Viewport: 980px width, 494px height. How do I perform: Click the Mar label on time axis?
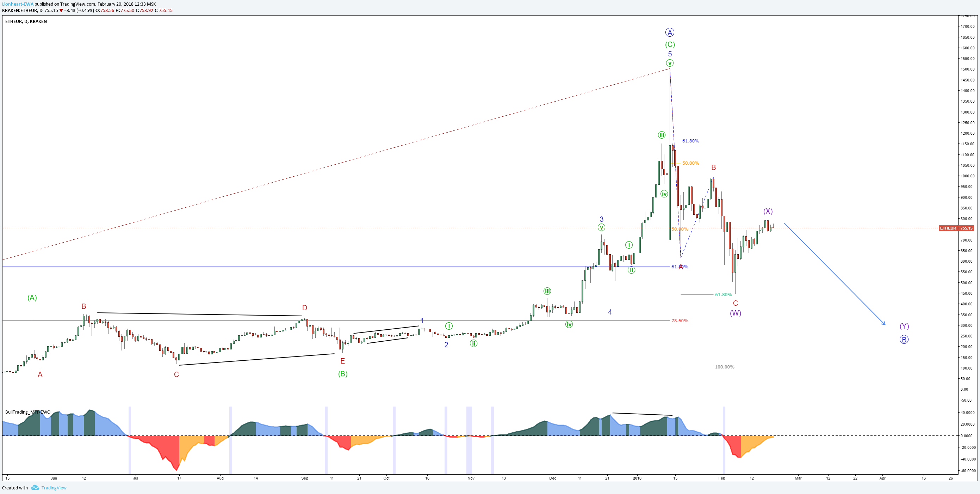798,478
